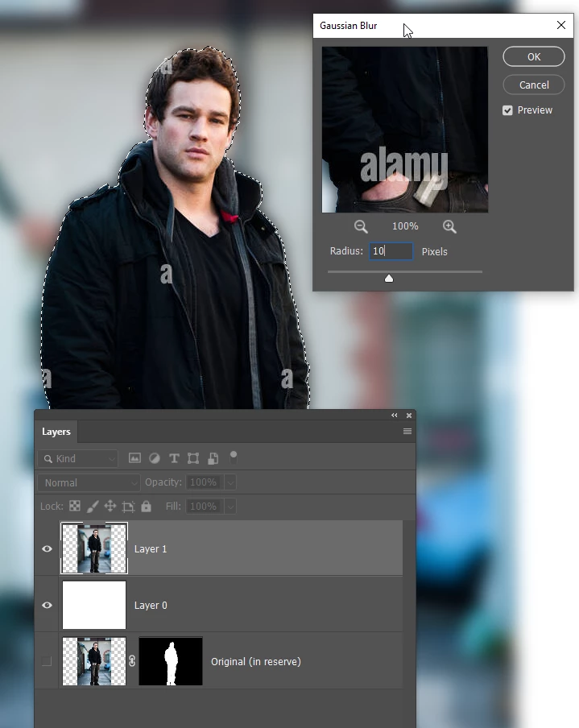Screen dimensions: 579x728
Task: Collapse Layers panel double-arrow icon
Action: (395, 415)
